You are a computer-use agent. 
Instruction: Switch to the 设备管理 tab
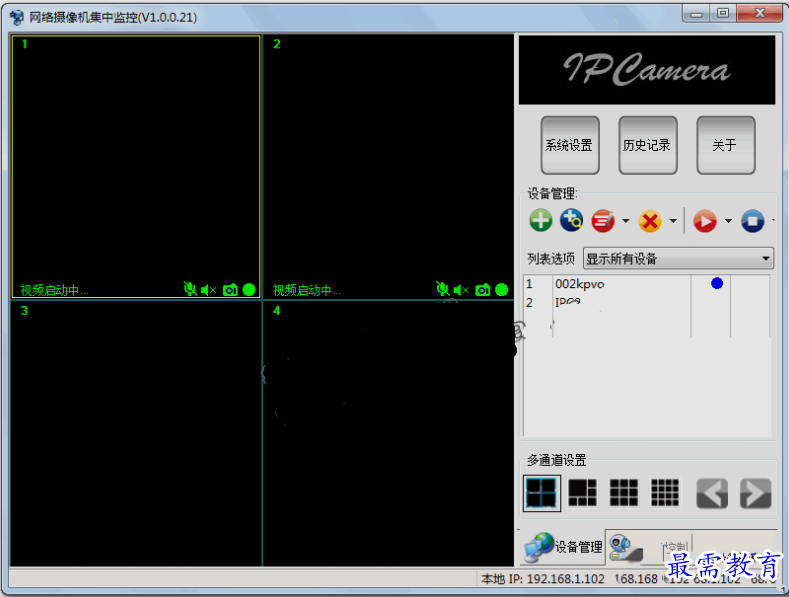pos(563,547)
